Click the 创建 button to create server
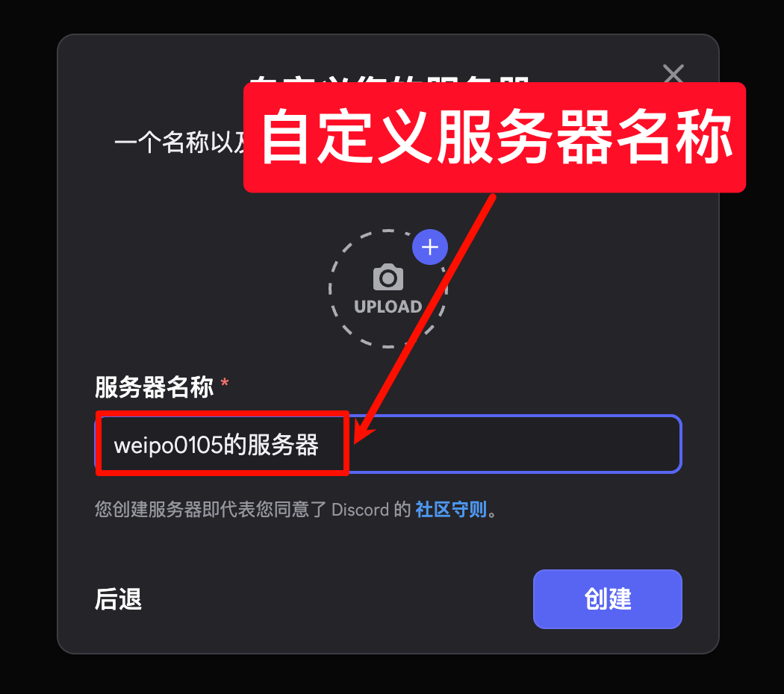 pos(608,599)
